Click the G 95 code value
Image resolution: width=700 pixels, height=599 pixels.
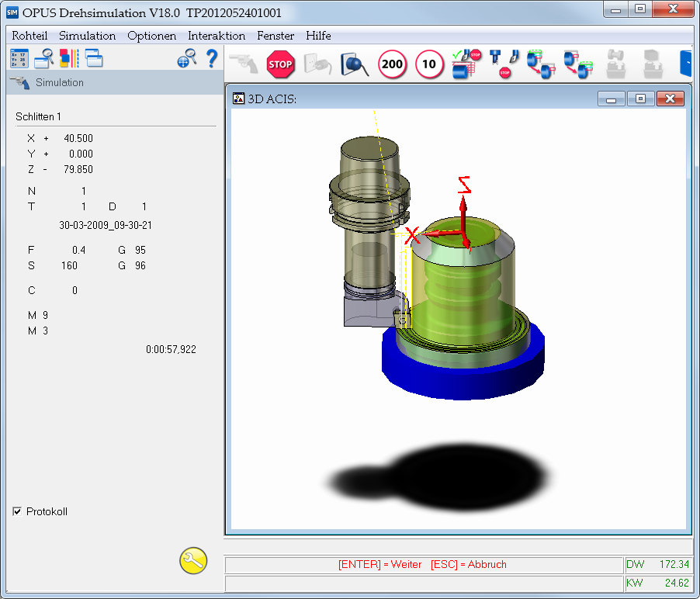[132, 250]
